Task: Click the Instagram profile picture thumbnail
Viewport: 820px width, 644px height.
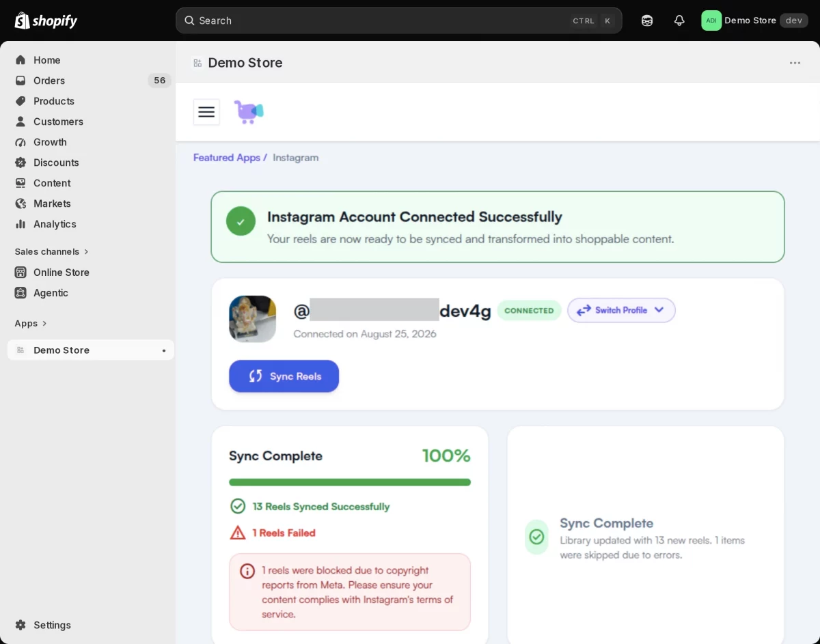Action: [253, 319]
